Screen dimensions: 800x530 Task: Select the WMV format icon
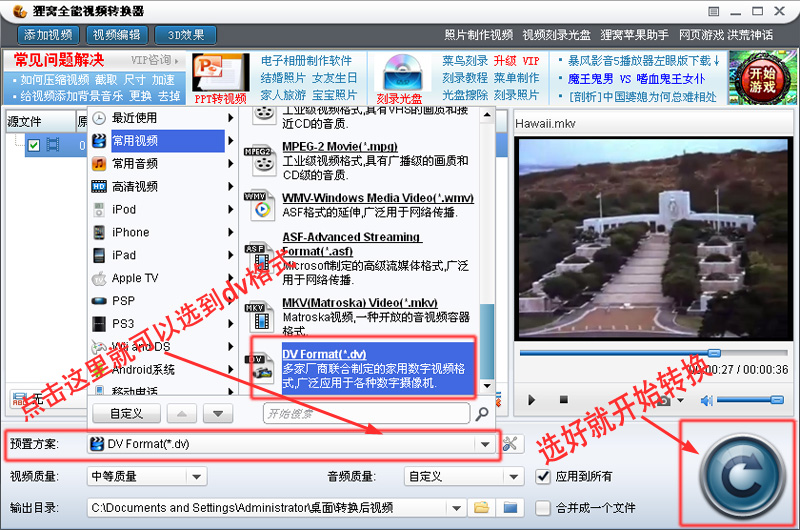click(x=262, y=205)
